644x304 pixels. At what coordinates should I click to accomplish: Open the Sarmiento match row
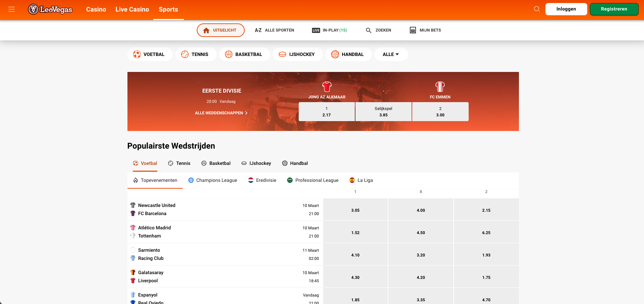[x=225, y=254]
